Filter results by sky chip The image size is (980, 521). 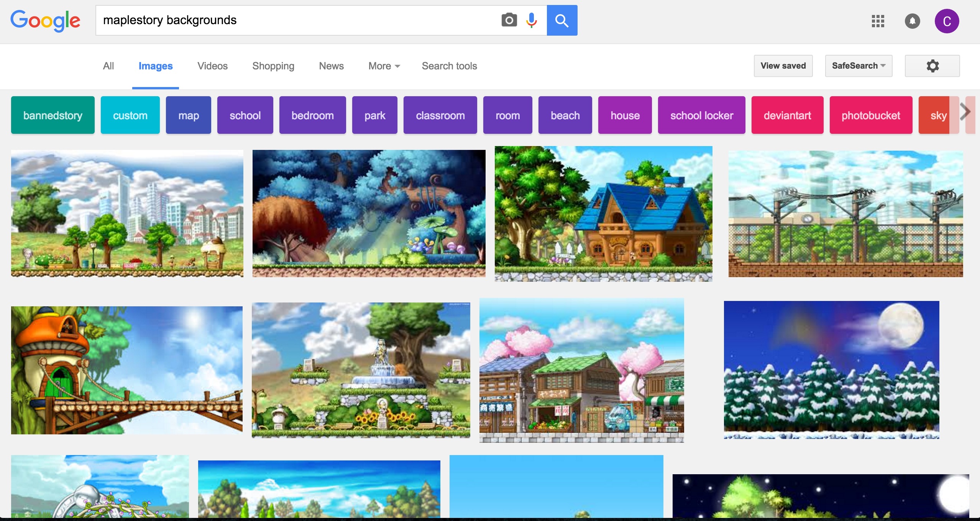[x=938, y=115]
